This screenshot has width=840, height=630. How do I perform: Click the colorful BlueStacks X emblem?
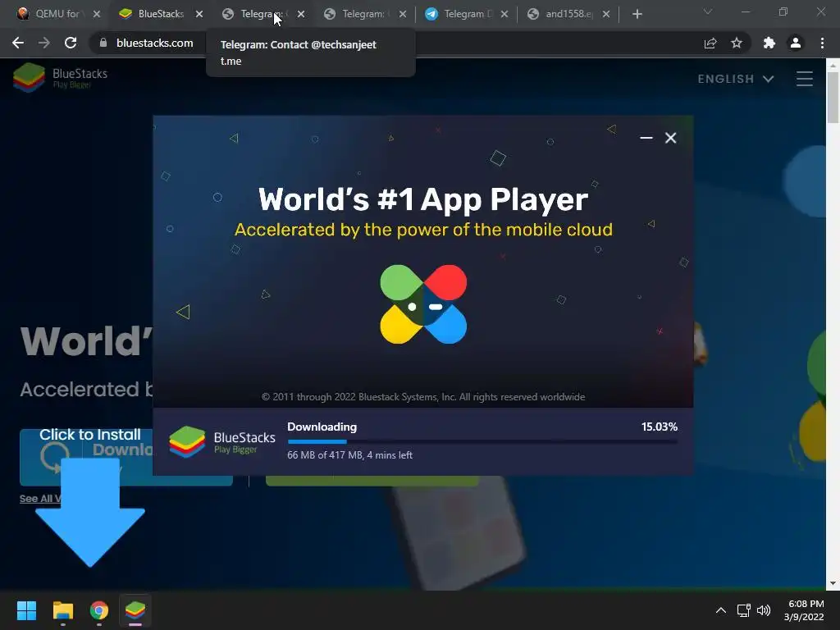(x=423, y=304)
